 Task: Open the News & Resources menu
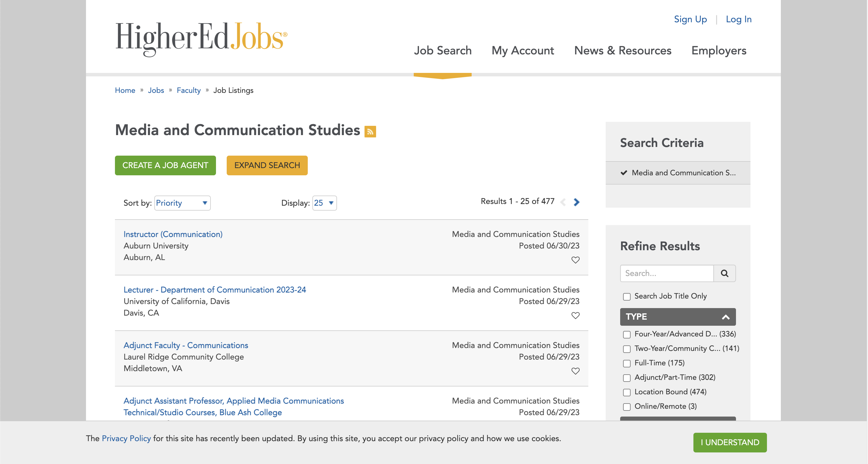(x=622, y=51)
